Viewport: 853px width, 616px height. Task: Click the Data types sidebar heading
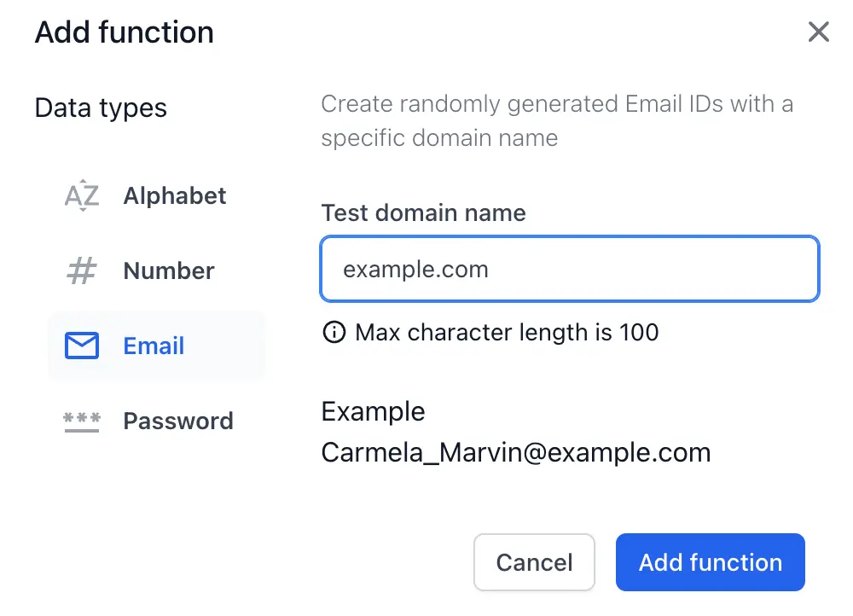[x=101, y=108]
